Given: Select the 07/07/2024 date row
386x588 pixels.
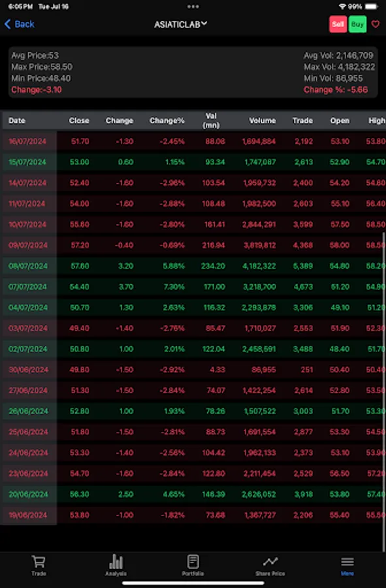Looking at the screenshot, I should click(193, 287).
